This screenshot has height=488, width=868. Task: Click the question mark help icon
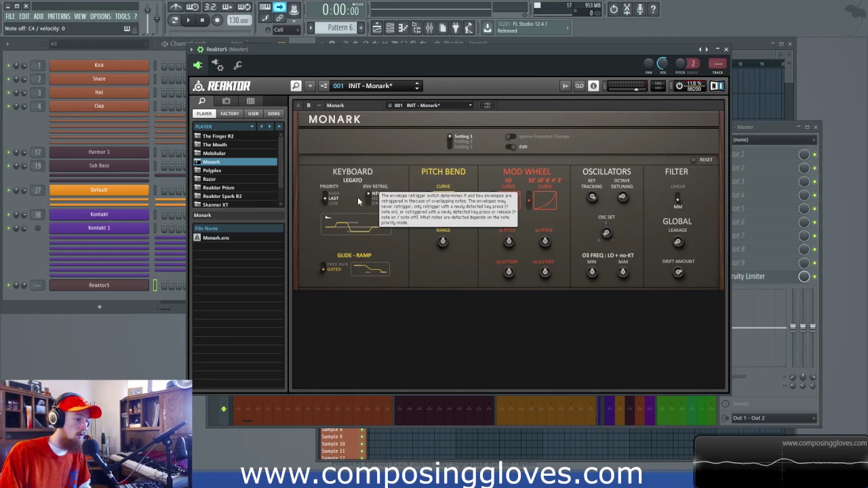tap(653, 9)
